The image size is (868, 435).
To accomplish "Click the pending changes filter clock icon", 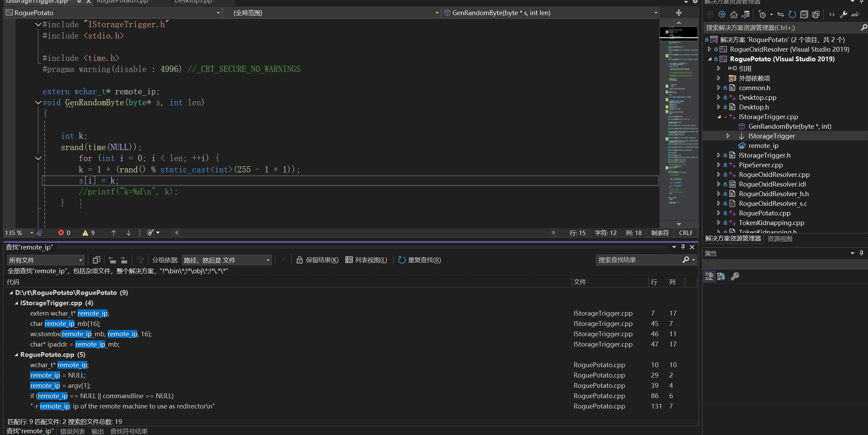I will pos(762,14).
